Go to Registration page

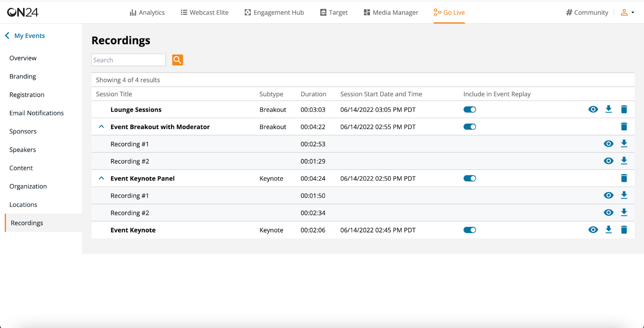(27, 95)
